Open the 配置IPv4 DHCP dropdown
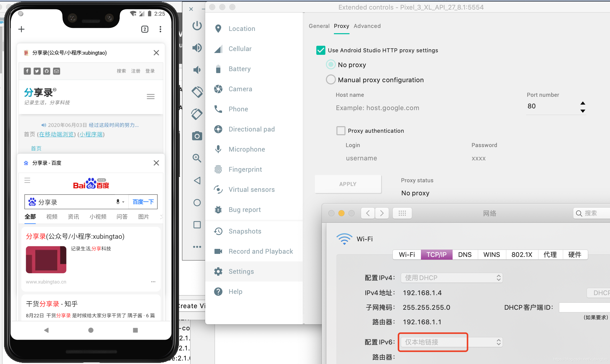This screenshot has width=610, height=364. click(452, 278)
